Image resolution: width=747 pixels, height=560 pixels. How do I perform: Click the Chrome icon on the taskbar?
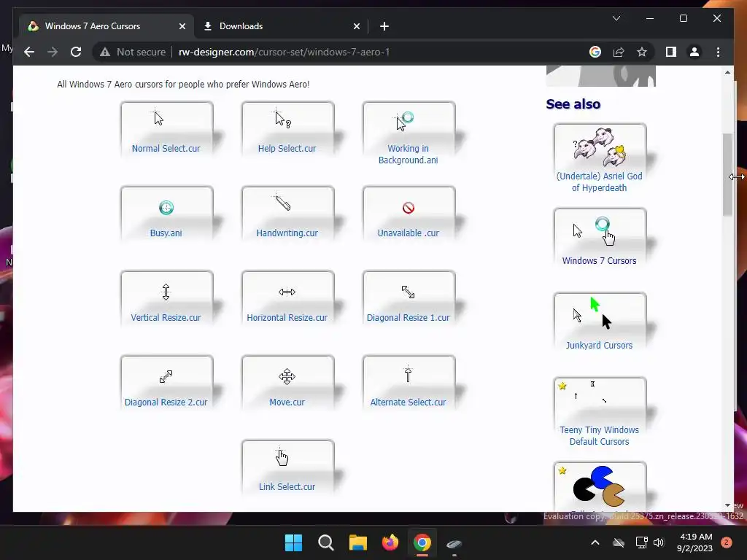[422, 542]
